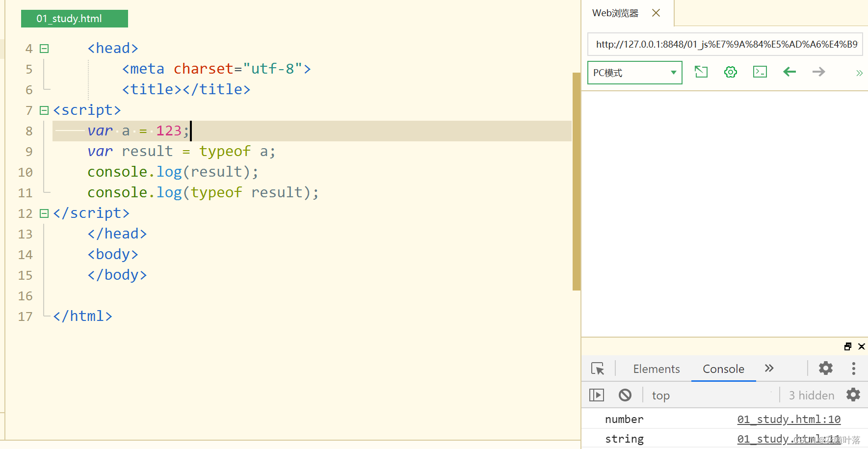868x449 pixels.
Task: Click the open in external browser icon
Action: pos(701,72)
